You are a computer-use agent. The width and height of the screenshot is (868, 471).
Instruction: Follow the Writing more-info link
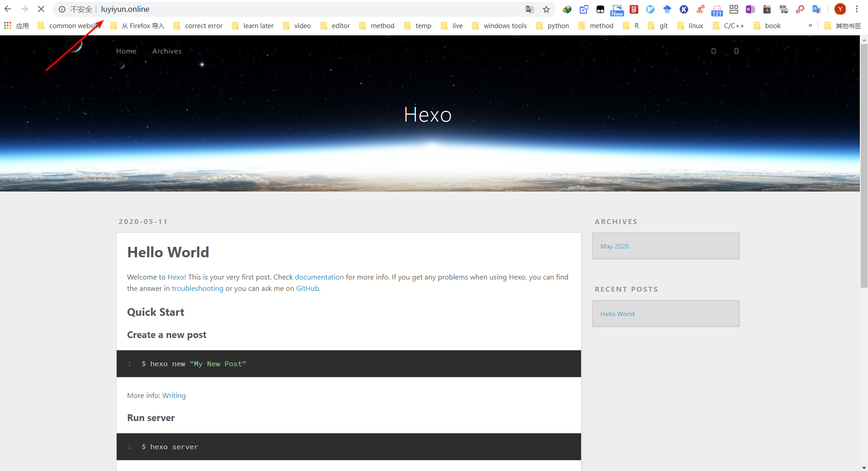tap(174, 396)
